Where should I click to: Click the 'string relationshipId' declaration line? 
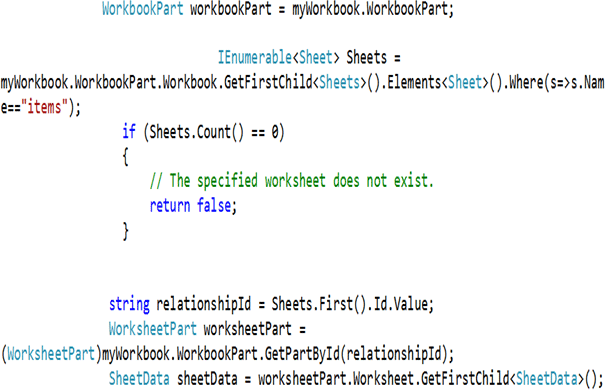(271, 304)
